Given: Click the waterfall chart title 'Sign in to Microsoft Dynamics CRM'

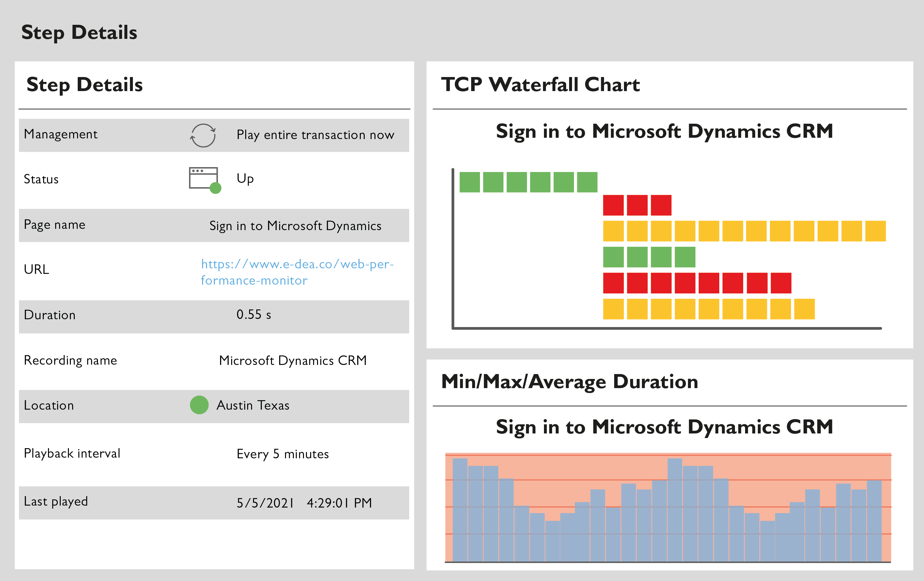Looking at the screenshot, I should [x=664, y=132].
